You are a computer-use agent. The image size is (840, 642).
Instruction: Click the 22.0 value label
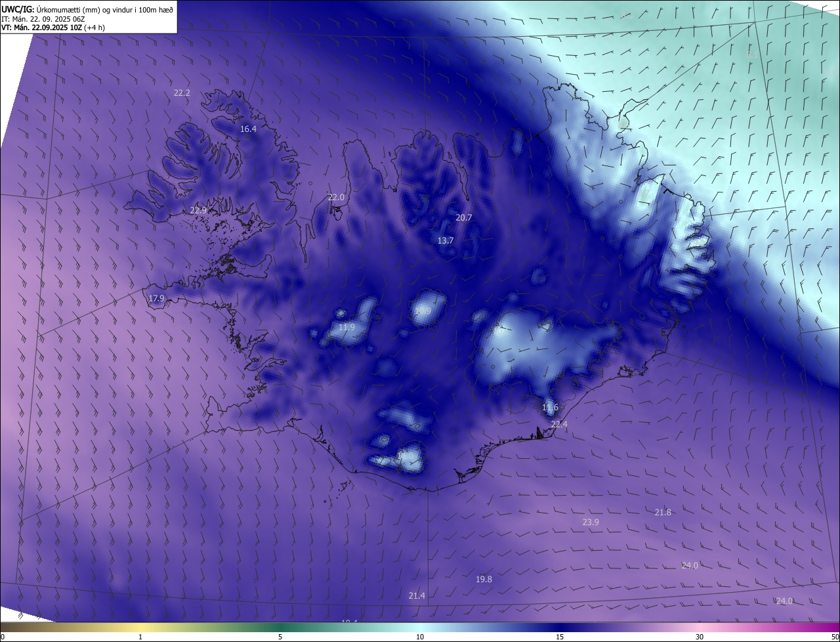[x=336, y=197]
